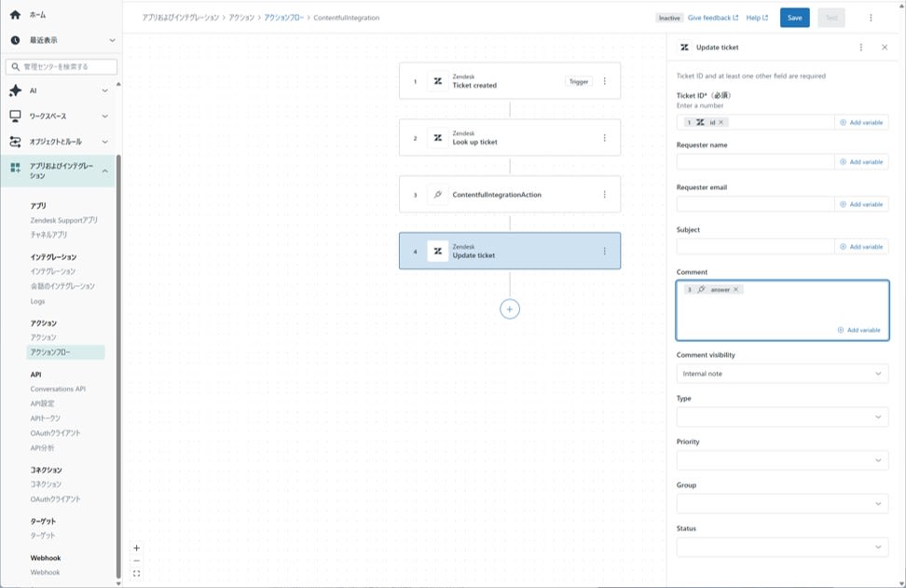Add variable to Requester email field
The height and width of the screenshot is (588, 906).
[x=861, y=204]
